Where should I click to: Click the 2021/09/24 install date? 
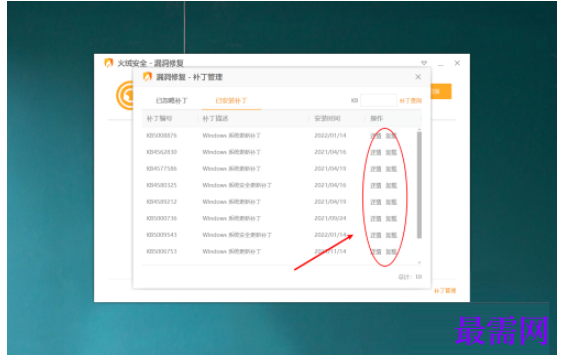330,218
